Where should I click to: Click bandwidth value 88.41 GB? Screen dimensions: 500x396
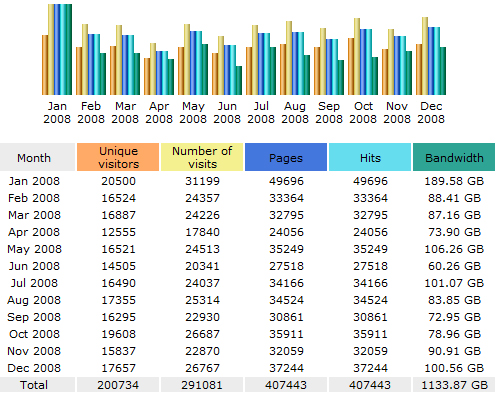coord(454,198)
